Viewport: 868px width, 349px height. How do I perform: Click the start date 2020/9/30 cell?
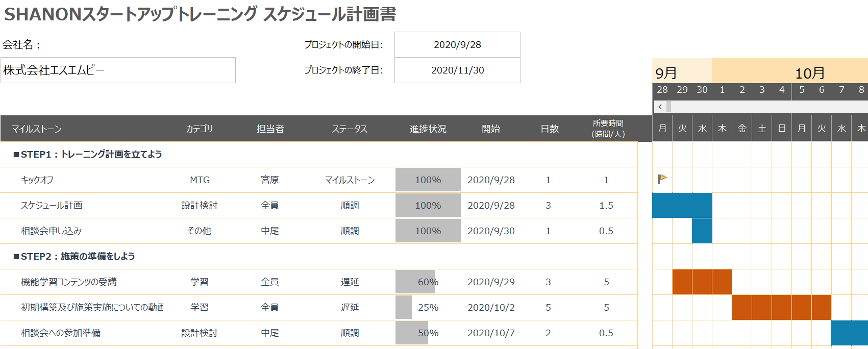(x=491, y=231)
